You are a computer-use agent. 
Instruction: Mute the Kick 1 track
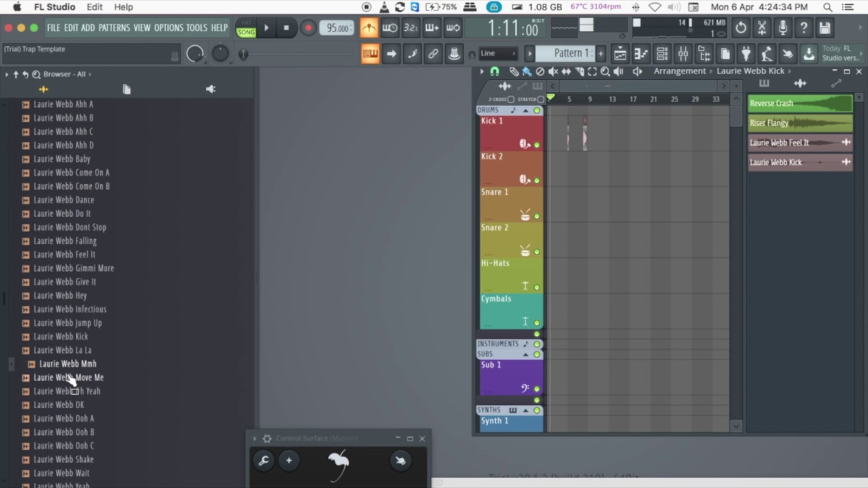click(x=537, y=144)
